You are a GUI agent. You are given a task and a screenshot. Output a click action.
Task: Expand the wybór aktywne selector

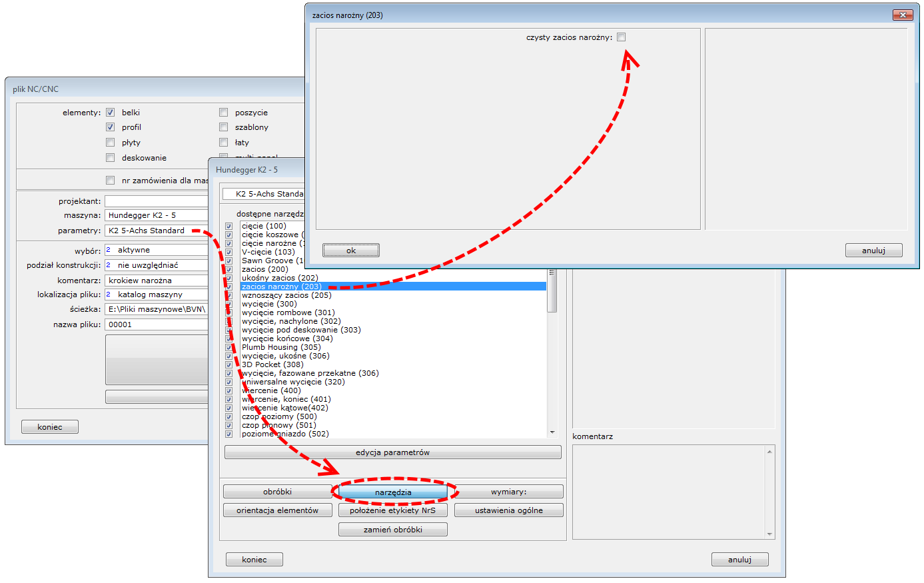pos(157,250)
